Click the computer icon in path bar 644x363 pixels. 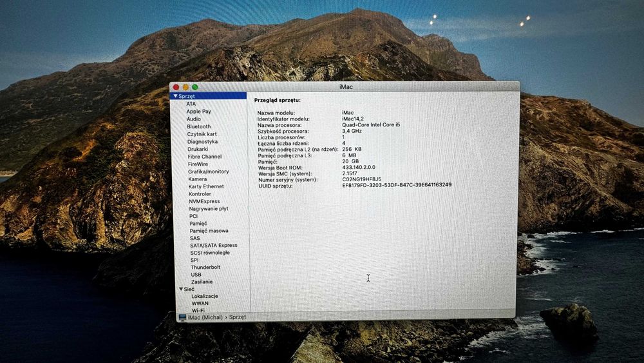coord(182,317)
